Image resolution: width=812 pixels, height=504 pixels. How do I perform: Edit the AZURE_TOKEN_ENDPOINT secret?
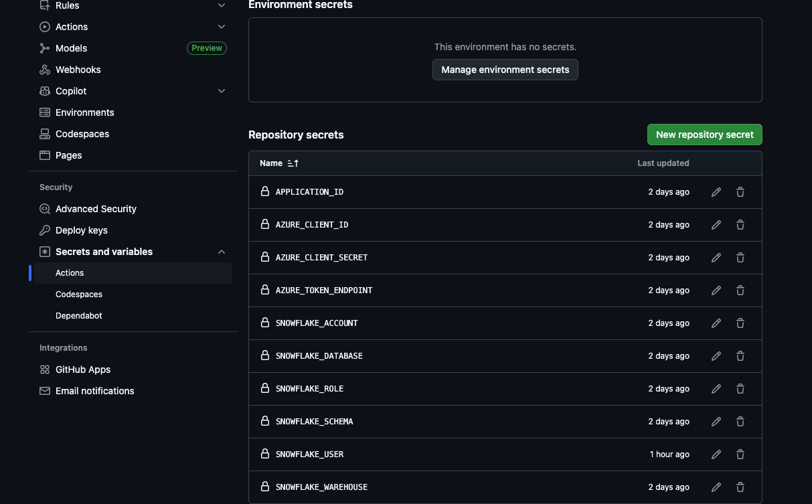pos(716,290)
